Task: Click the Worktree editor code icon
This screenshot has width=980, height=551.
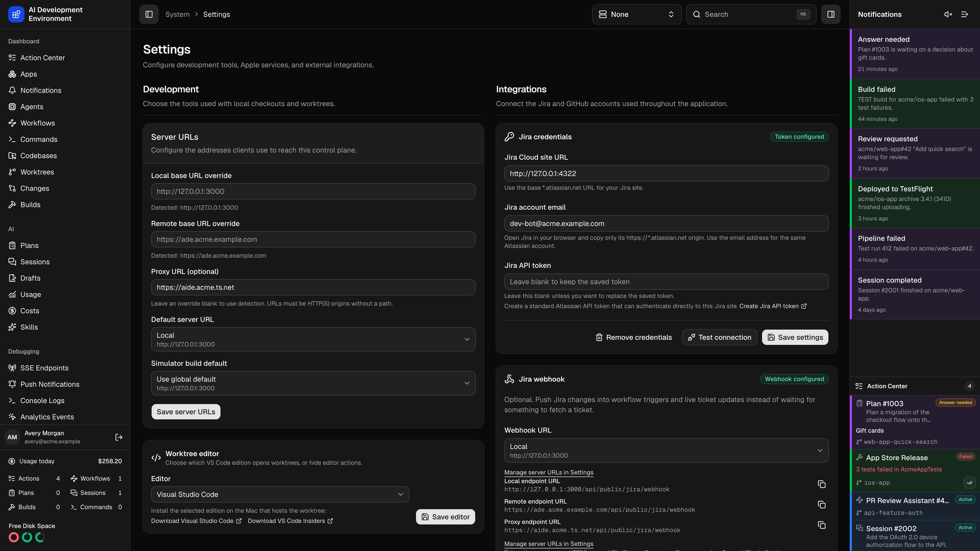Action: click(156, 458)
